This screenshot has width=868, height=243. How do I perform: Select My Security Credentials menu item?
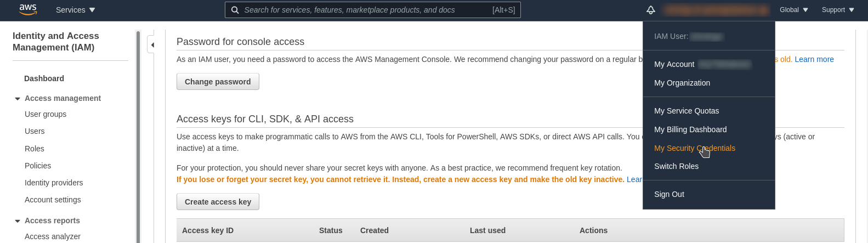[695, 148]
